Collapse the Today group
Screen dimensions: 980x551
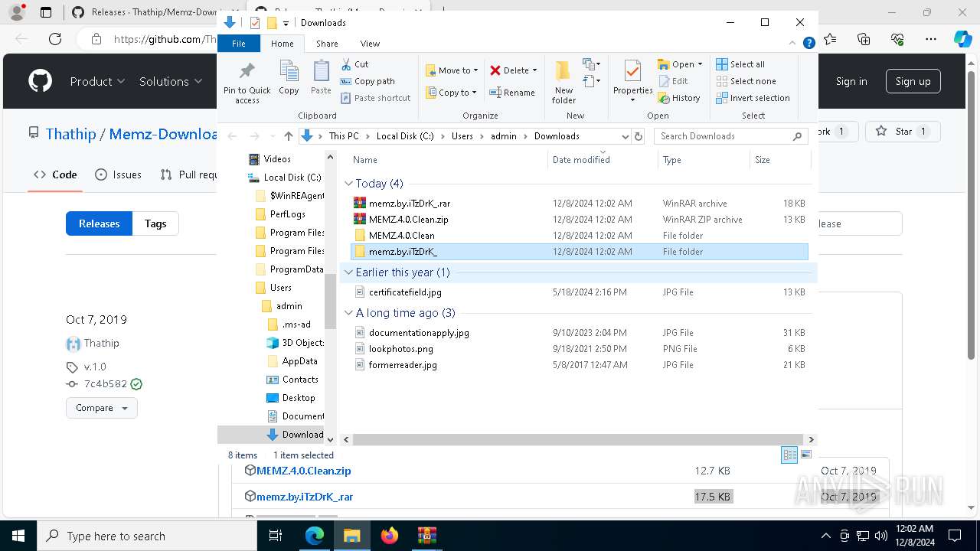[x=348, y=184]
